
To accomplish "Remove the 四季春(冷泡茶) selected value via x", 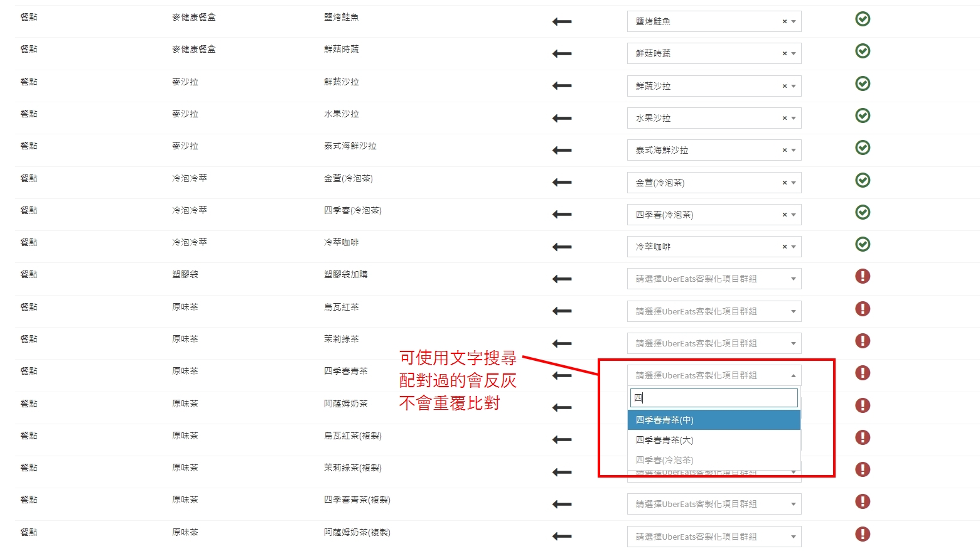I will (784, 215).
